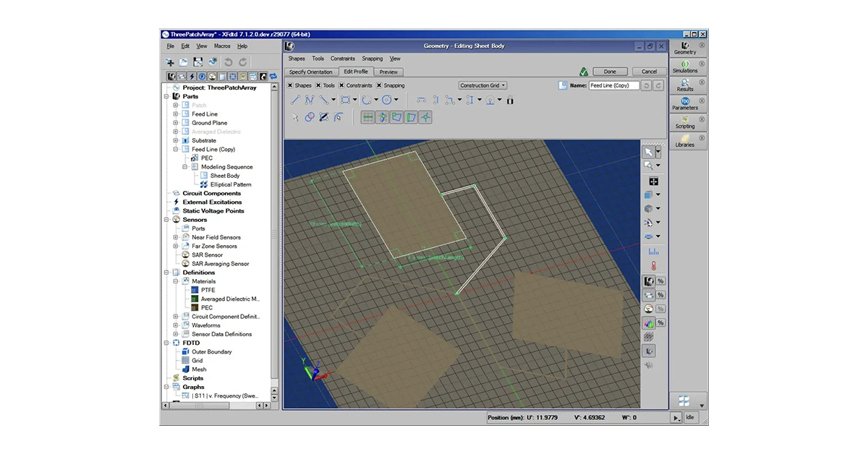Select the Zoom tool in the view toolbar

(650, 165)
